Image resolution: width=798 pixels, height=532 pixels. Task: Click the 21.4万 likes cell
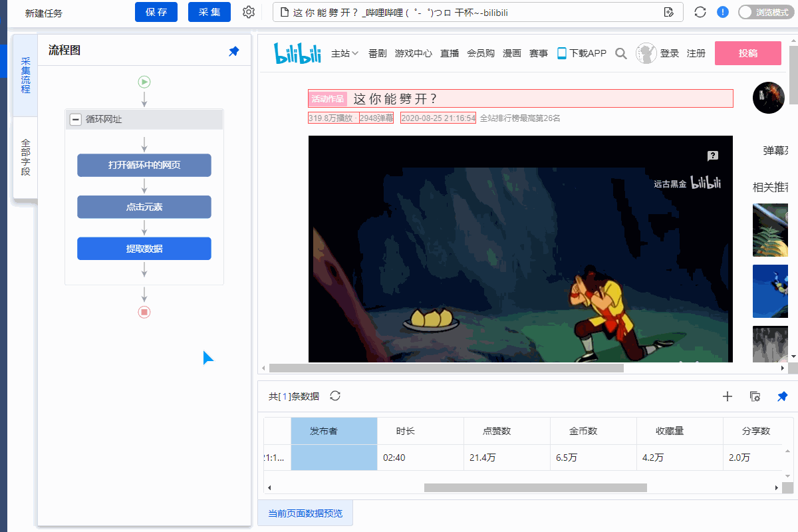507,458
